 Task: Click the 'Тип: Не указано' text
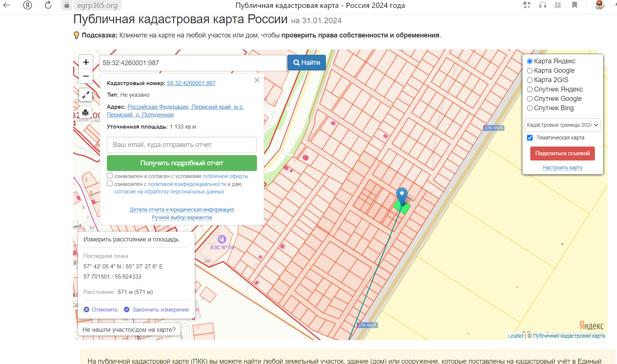click(128, 95)
